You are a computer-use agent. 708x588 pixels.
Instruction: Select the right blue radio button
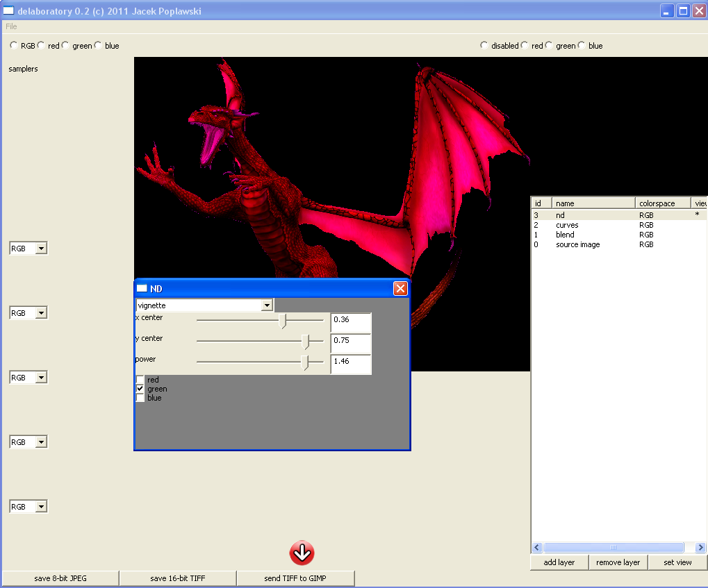coord(582,45)
